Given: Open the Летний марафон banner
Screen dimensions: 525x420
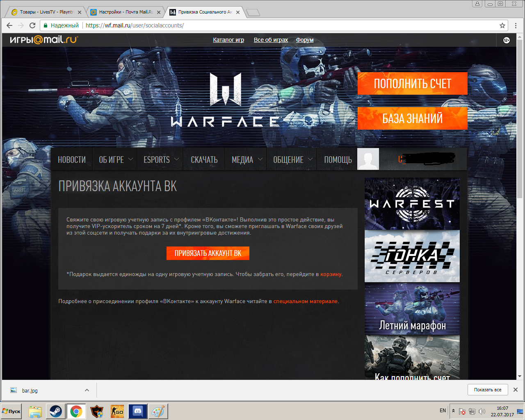Looking at the screenshot, I should 412,309.
